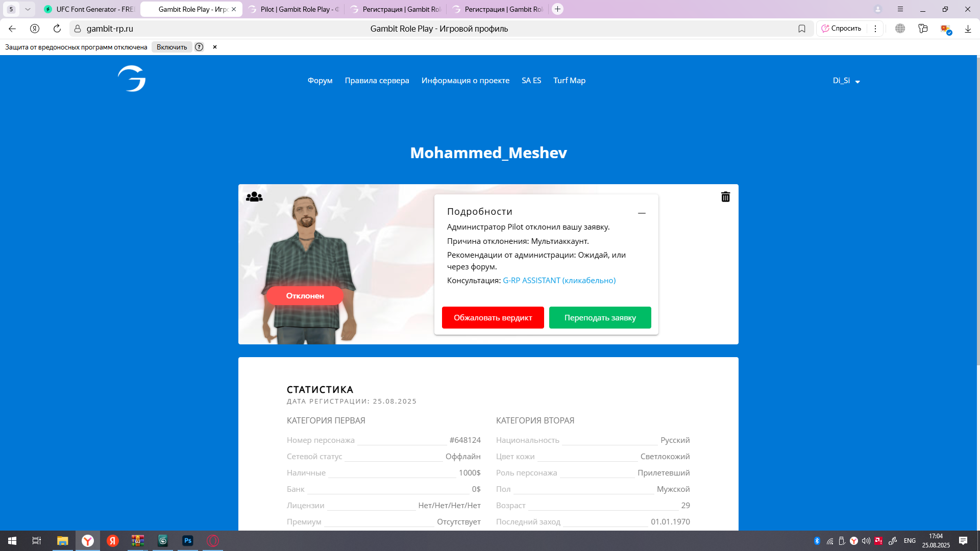Dismiss the malware protection notification bar

tap(215, 47)
